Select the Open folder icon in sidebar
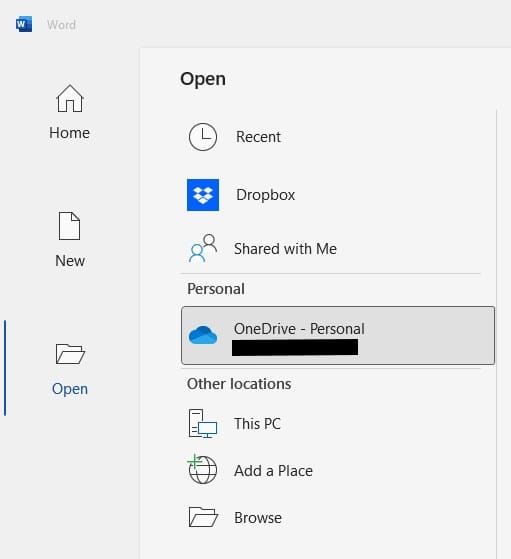Image resolution: width=511 pixels, height=559 pixels. point(70,354)
